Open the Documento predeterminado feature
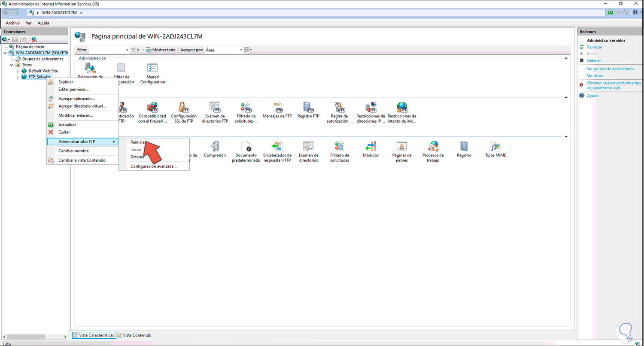 pyautogui.click(x=246, y=152)
